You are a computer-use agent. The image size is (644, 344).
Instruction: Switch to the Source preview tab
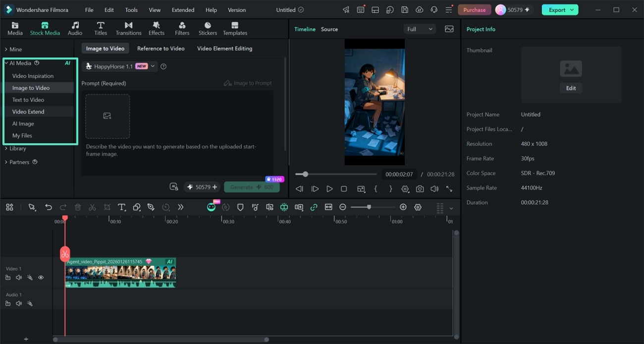(329, 29)
